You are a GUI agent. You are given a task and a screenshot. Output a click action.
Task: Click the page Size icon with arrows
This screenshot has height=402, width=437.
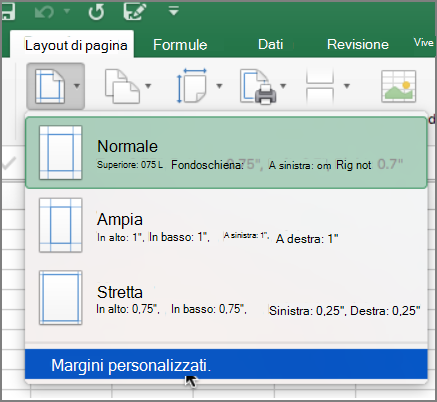coord(192,86)
